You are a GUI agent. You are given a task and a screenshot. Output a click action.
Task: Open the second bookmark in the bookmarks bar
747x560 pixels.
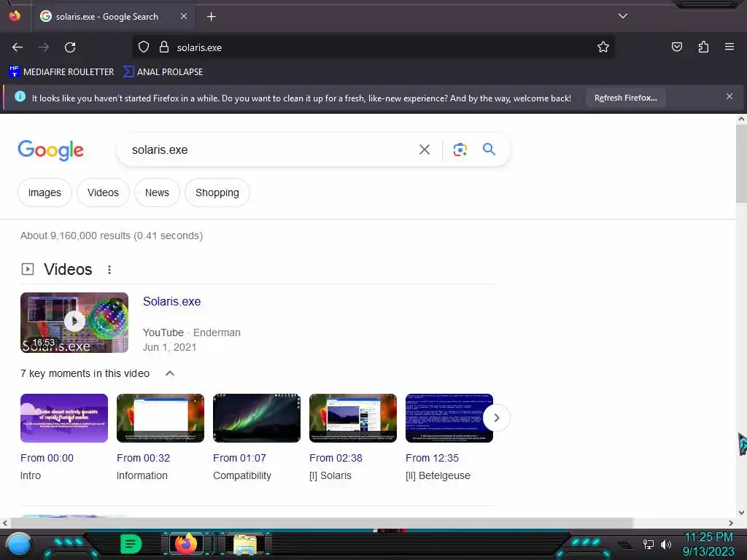tap(163, 72)
